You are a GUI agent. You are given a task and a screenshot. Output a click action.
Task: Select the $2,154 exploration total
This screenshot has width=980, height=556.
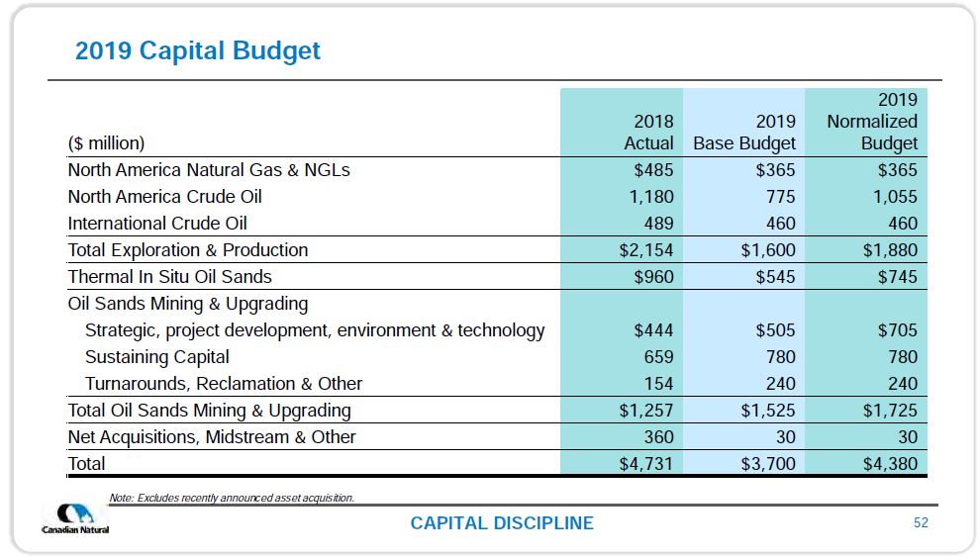pyautogui.click(x=646, y=250)
